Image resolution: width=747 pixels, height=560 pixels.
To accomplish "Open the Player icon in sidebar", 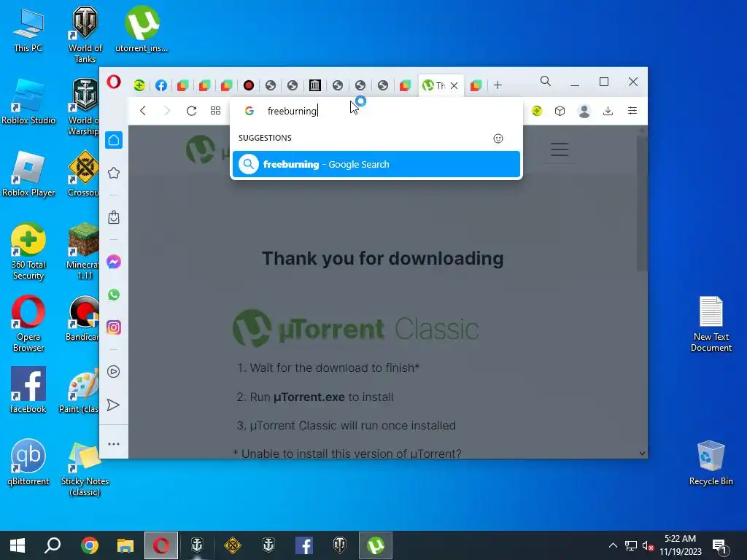I will [114, 371].
